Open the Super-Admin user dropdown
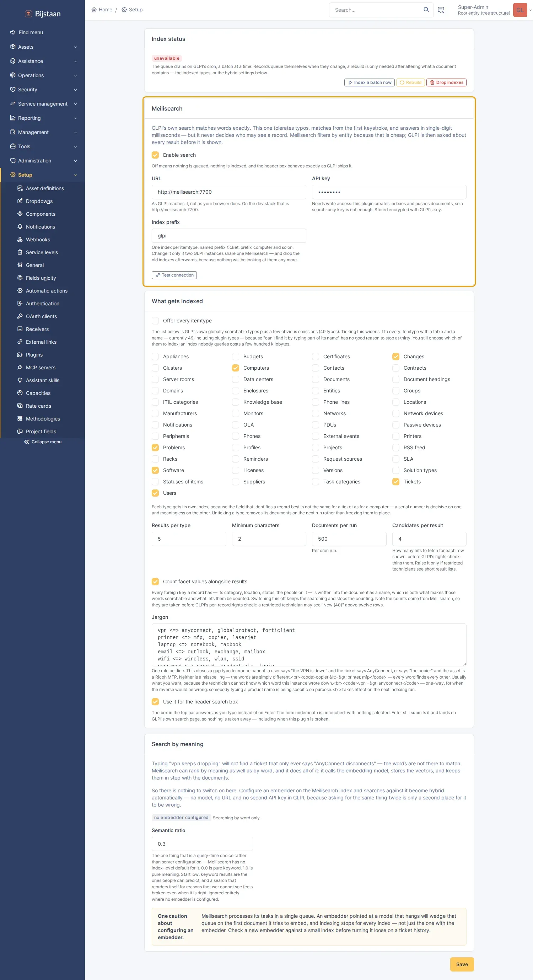Viewport: 533px width, 980px height. point(494,10)
